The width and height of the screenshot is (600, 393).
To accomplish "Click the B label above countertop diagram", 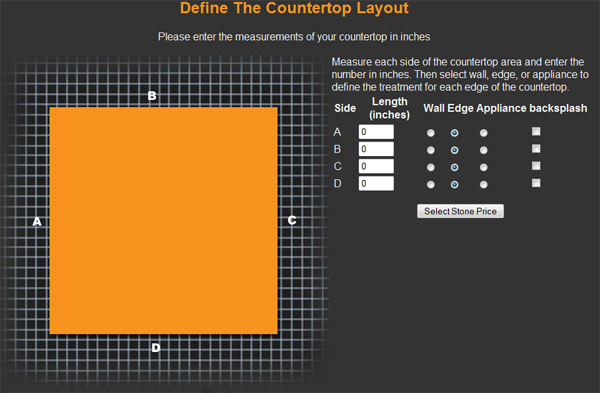I will pos(152,96).
